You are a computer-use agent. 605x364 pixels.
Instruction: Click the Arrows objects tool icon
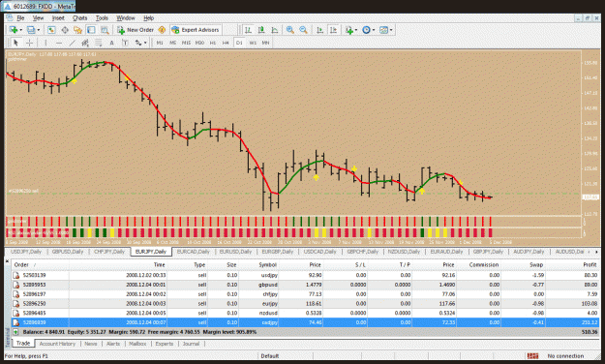point(138,43)
